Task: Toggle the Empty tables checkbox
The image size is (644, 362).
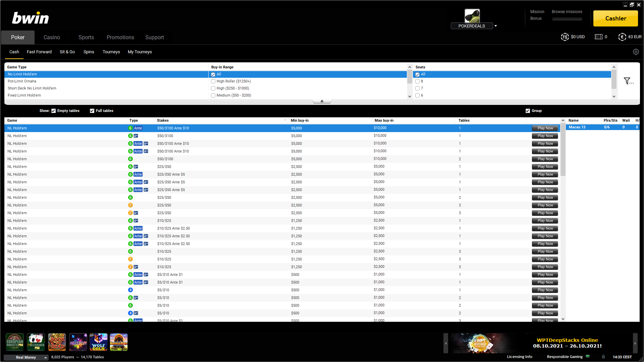Action: click(54, 111)
